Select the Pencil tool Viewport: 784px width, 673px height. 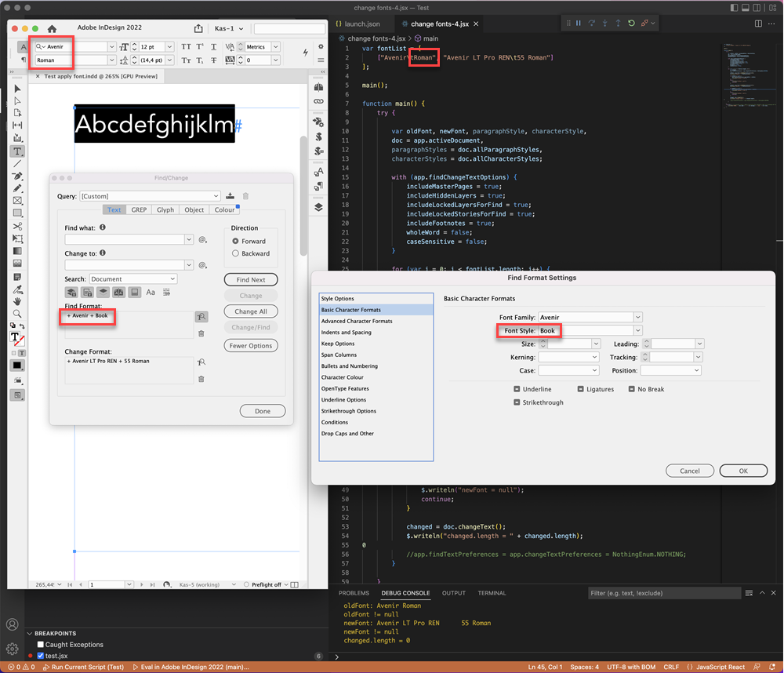point(17,188)
